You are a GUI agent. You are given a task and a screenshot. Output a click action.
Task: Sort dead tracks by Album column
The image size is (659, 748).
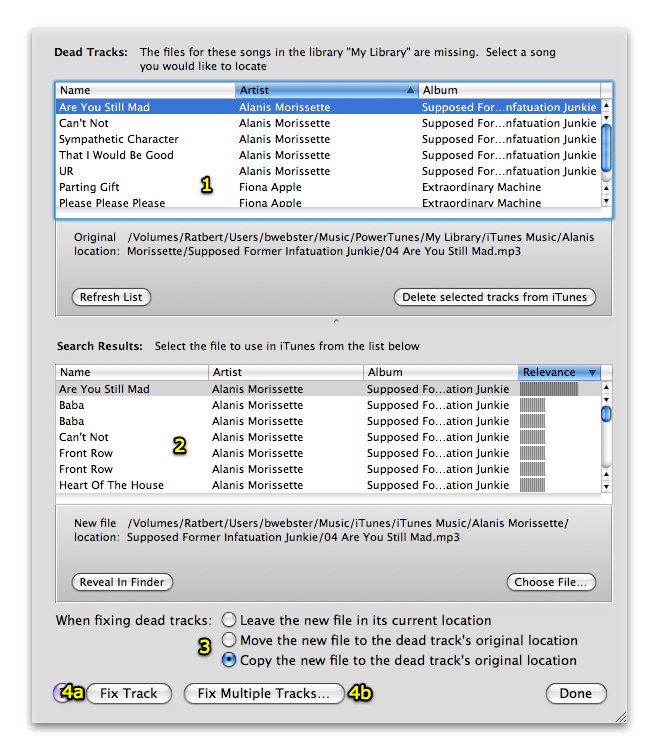(x=508, y=90)
